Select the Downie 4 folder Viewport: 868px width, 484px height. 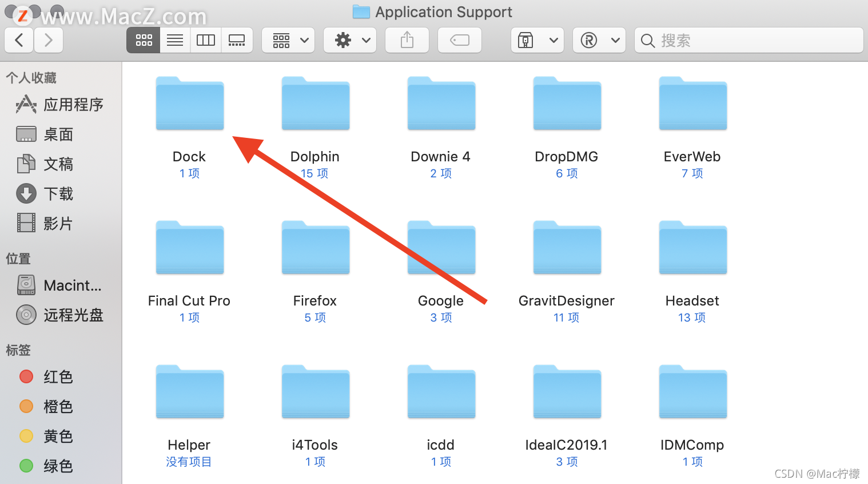click(441, 104)
